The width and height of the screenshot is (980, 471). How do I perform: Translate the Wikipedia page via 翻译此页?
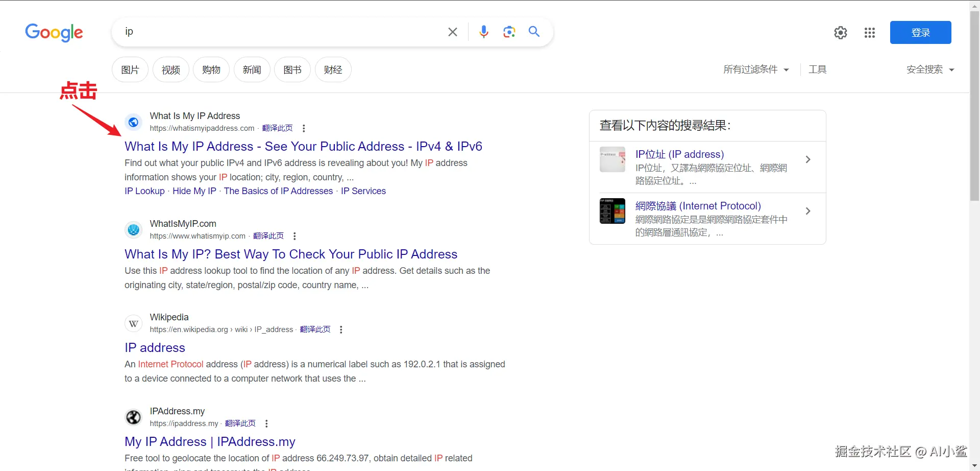point(315,329)
